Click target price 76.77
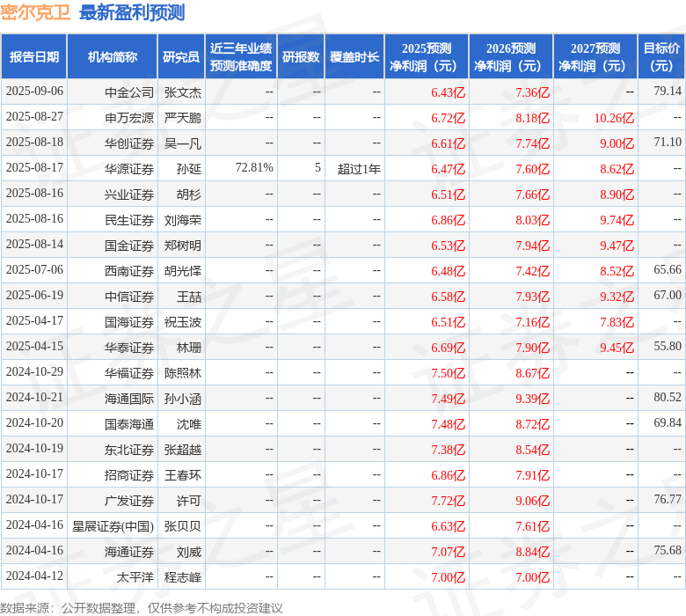Viewport: 686px width, 616px height. click(668, 499)
